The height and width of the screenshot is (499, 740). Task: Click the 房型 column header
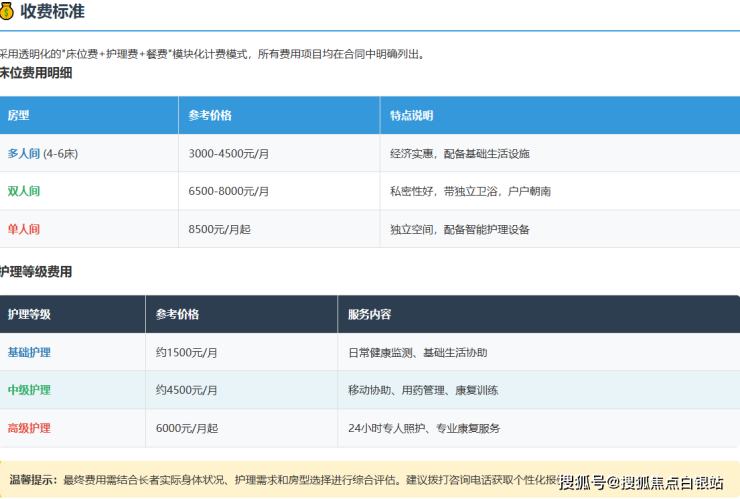[x=19, y=116]
